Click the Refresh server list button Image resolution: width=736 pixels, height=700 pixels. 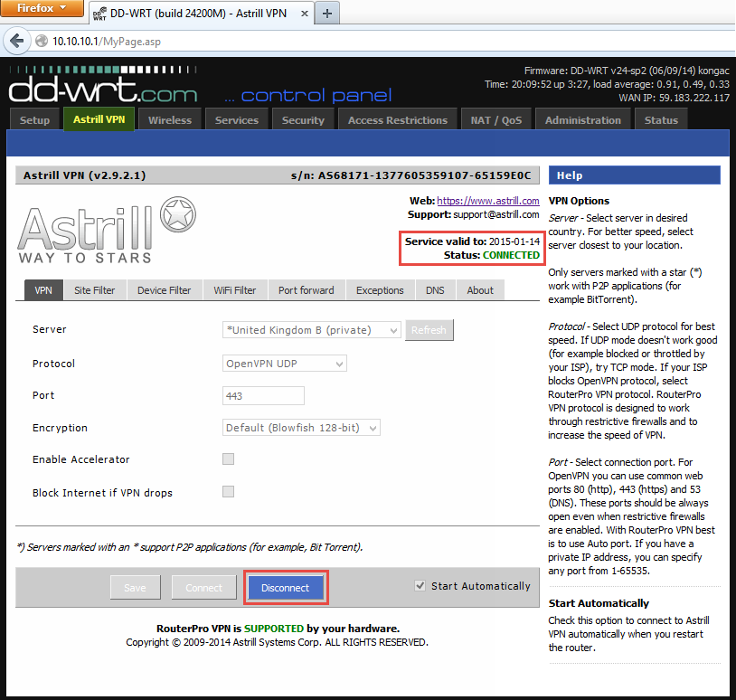click(x=429, y=330)
